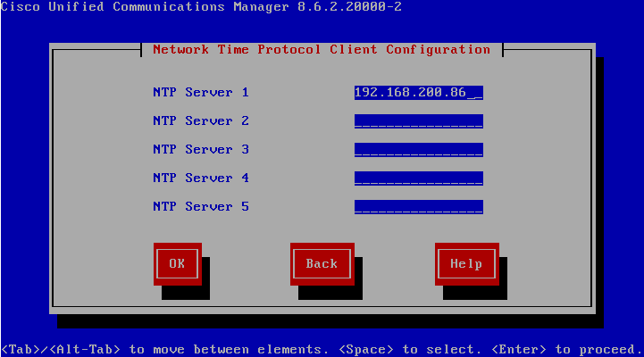Image resolution: width=644 pixels, height=357 pixels.
Task: Click into the NTP Server 5 field
Action: coord(418,207)
